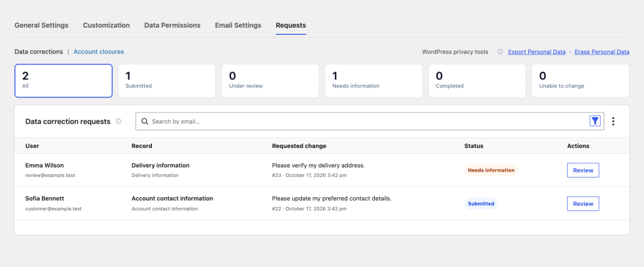Click request #22 timestamp
644x267 pixels.
pyautogui.click(x=309, y=208)
